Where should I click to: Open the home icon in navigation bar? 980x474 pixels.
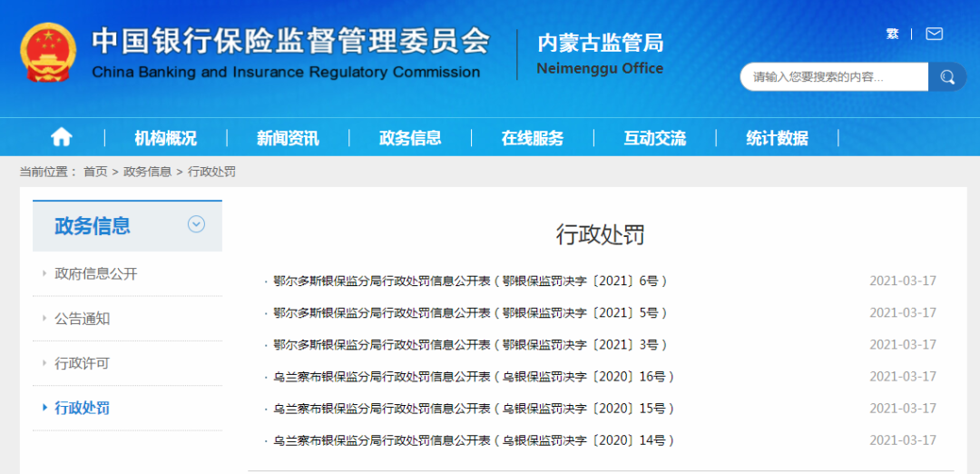62,137
